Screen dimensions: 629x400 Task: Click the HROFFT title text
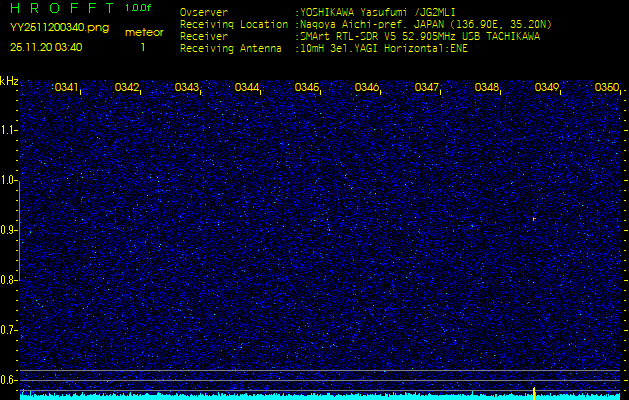point(60,9)
